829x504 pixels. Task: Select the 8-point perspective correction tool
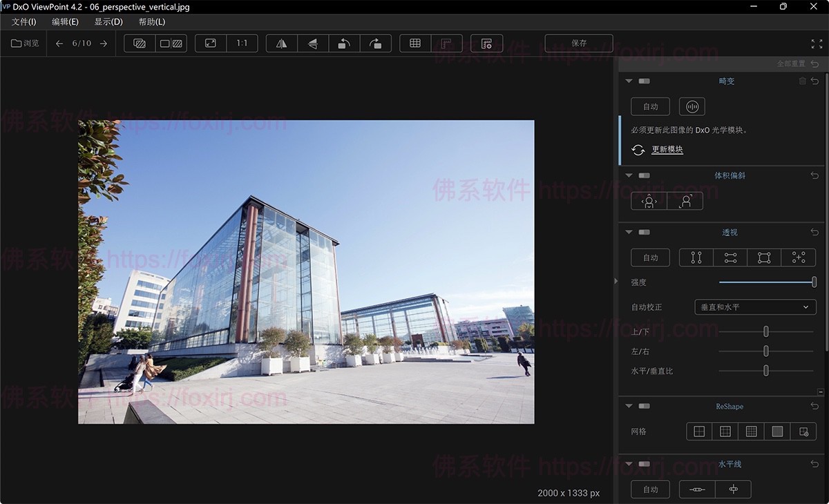pos(798,257)
